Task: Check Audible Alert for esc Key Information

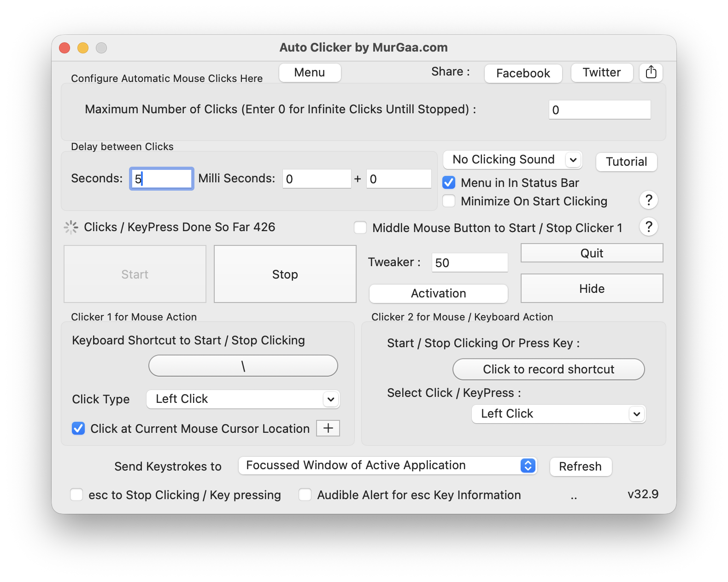Action: [x=305, y=495]
